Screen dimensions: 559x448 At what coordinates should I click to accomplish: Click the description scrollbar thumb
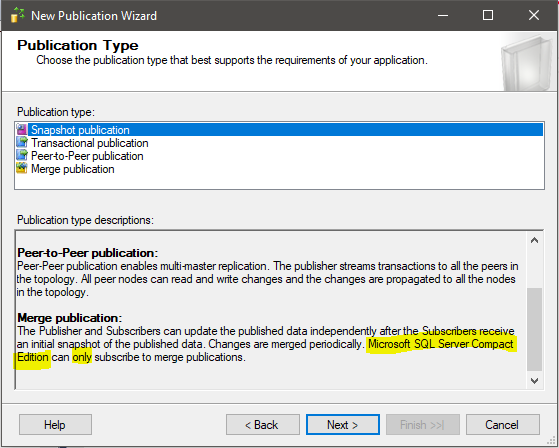[534, 329]
